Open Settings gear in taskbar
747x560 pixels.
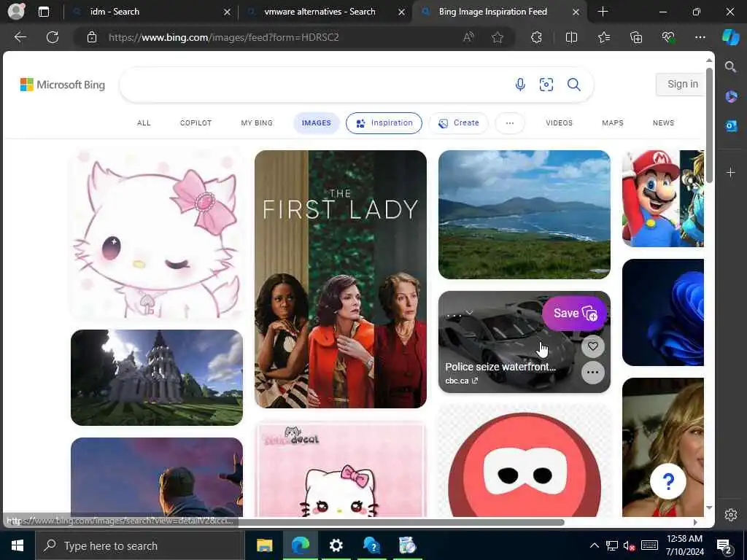[336, 545]
